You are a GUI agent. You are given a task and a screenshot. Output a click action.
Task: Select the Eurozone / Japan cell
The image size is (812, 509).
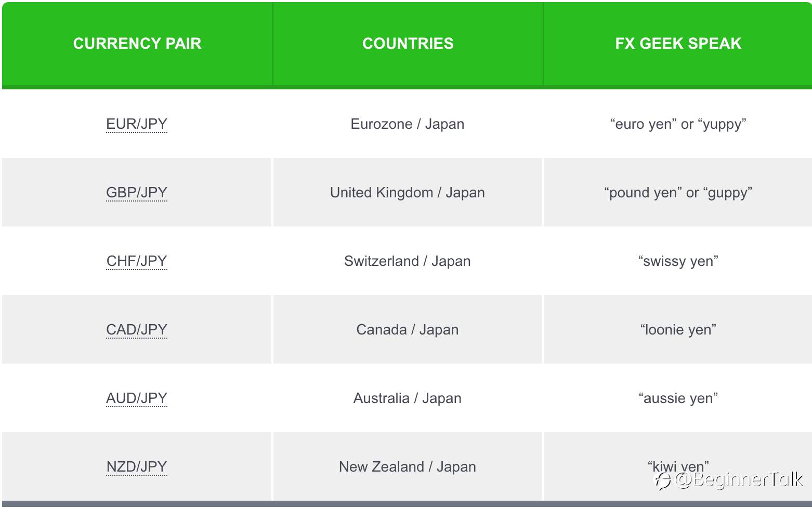tap(408, 124)
